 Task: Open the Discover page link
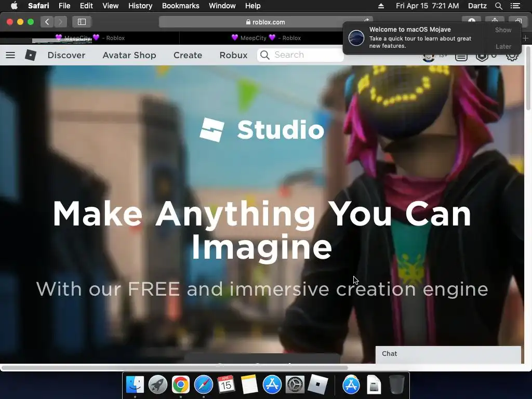[x=66, y=55]
